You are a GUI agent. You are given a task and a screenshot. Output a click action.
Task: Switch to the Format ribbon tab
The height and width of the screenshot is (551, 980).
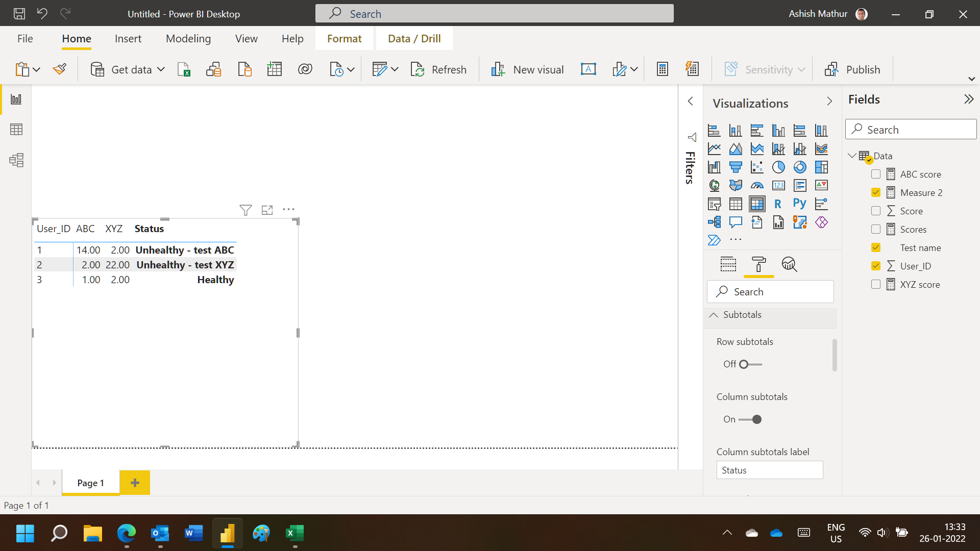345,39
